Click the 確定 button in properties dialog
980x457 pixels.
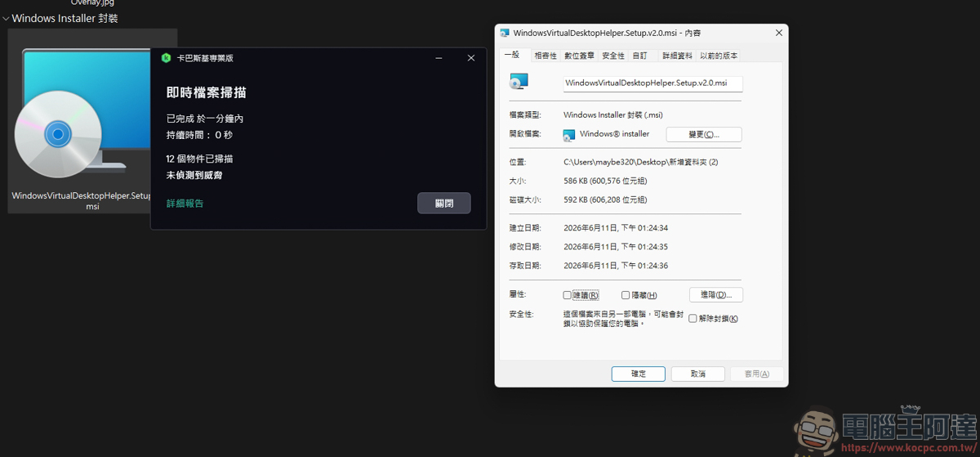pos(639,374)
